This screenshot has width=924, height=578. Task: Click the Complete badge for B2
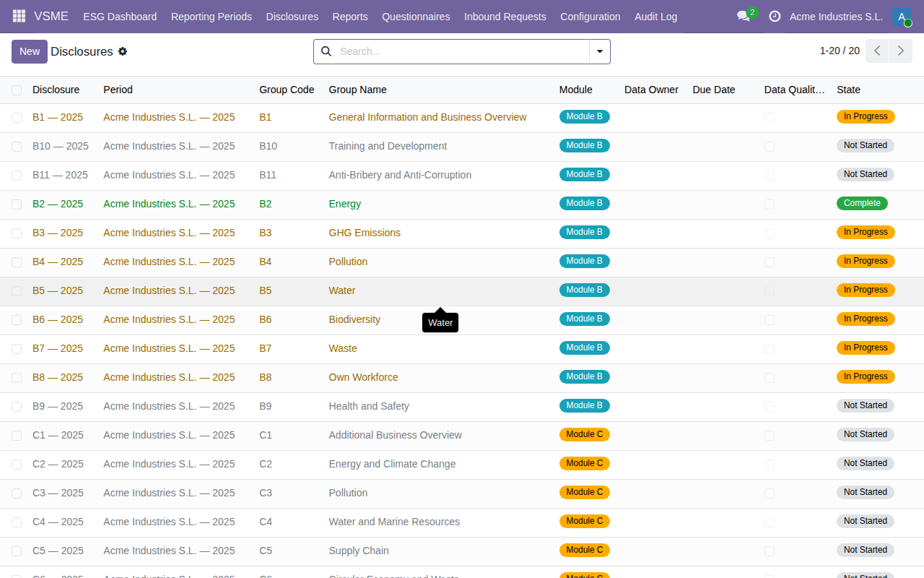tap(862, 204)
